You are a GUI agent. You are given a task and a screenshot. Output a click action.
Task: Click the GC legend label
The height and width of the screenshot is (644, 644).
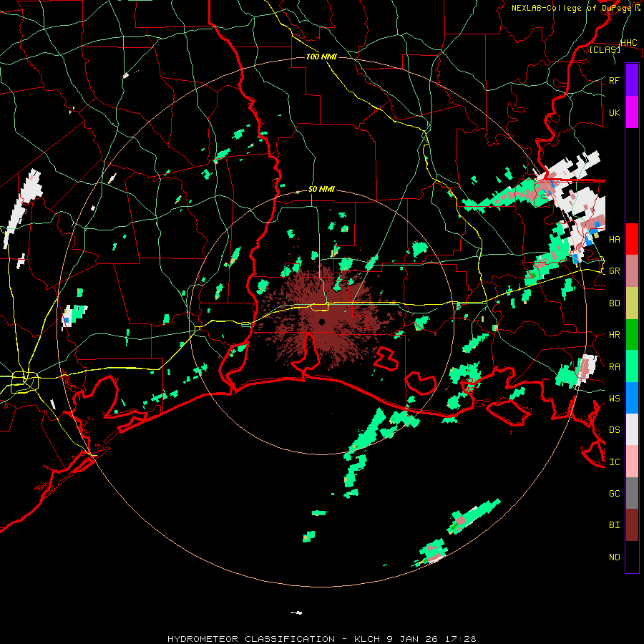614,494
